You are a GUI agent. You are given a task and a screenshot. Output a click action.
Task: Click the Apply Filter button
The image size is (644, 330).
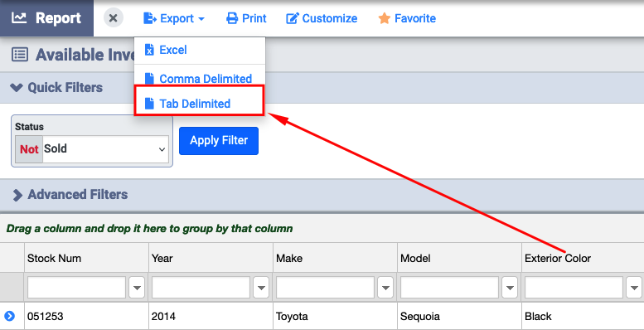click(x=219, y=141)
